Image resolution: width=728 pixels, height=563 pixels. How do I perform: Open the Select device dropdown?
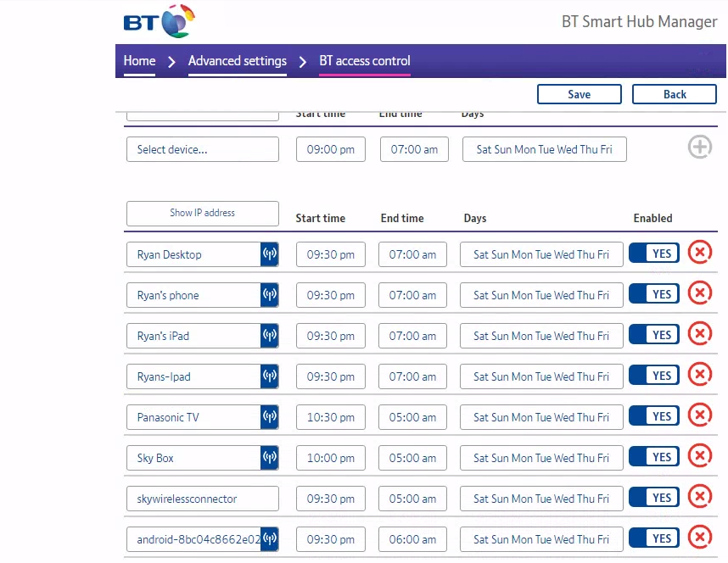(x=203, y=149)
